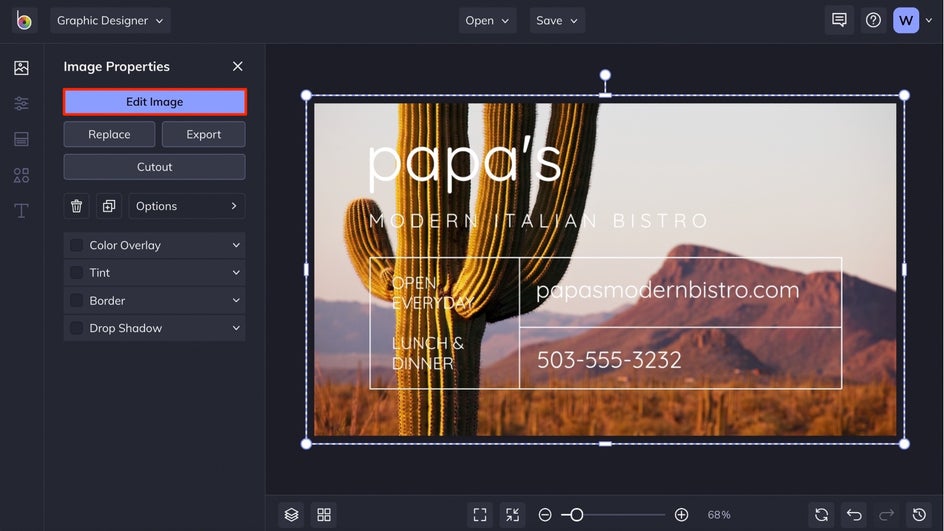Viewport: 944px width, 531px height.
Task: Redo the last action
Action: [x=886, y=515]
